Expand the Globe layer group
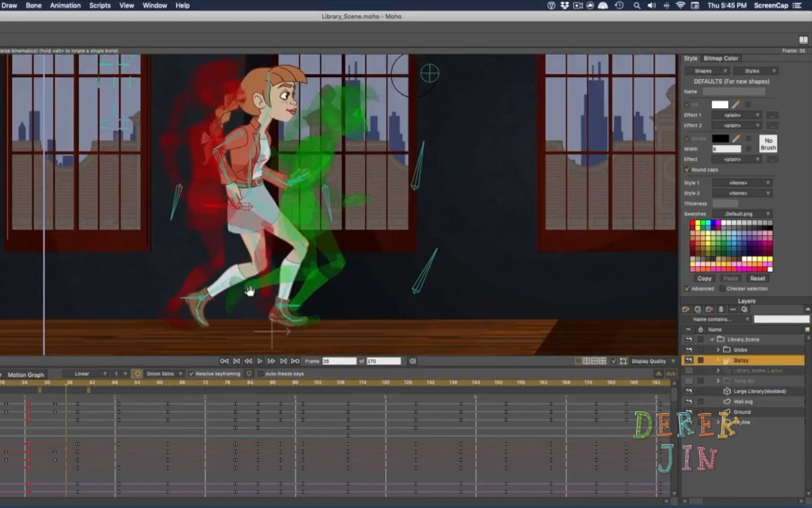 click(718, 349)
